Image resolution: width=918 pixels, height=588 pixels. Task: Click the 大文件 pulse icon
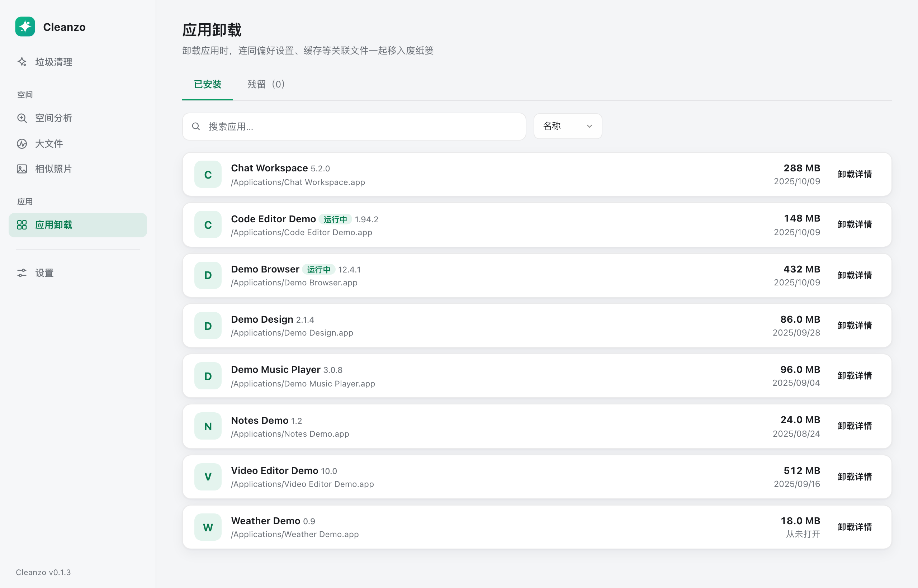pos(22,143)
